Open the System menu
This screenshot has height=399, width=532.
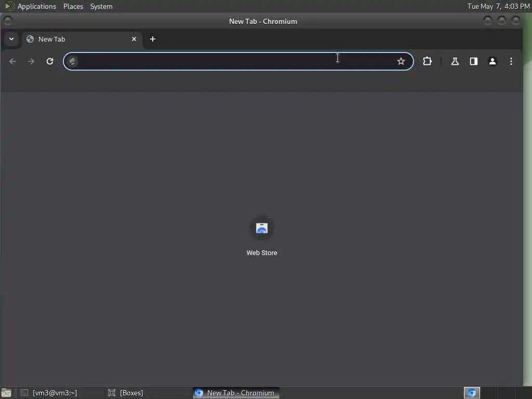coord(101,6)
